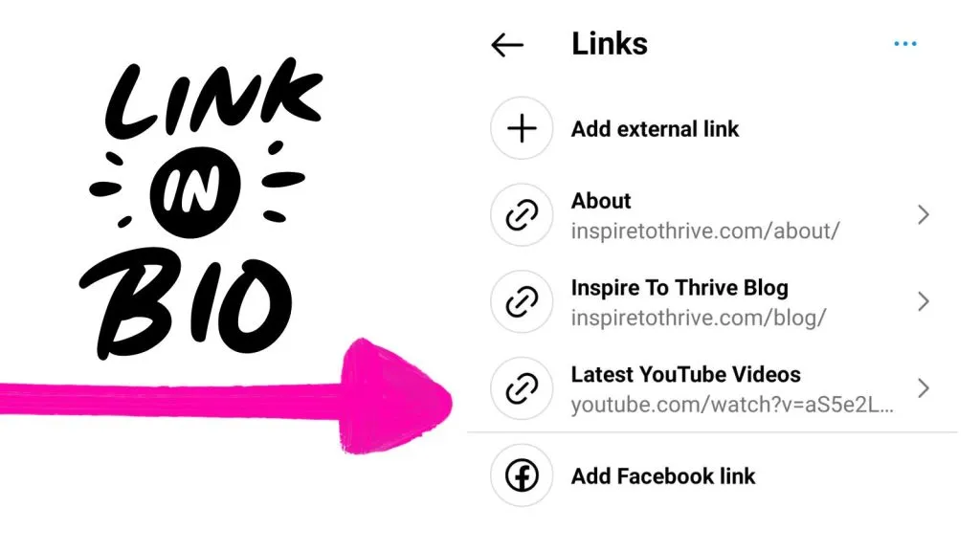Click the inspiretothrive.com/blog/ URL
Image resolution: width=980 pixels, height=551 pixels.
tap(698, 318)
